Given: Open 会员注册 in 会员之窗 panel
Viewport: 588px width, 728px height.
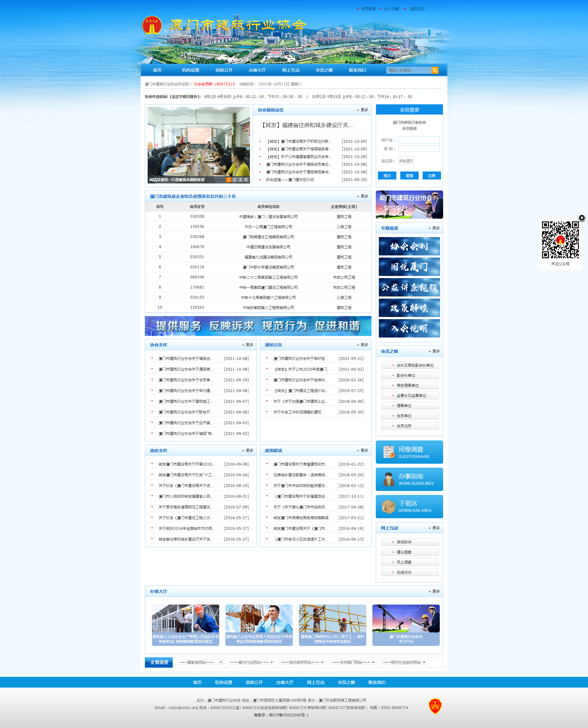Looking at the screenshot, I should 410,426.
